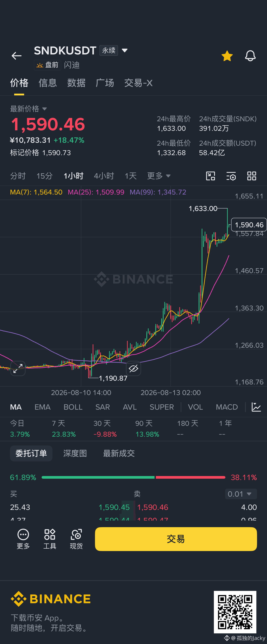Toggle the SAR indicator

pos(103,407)
